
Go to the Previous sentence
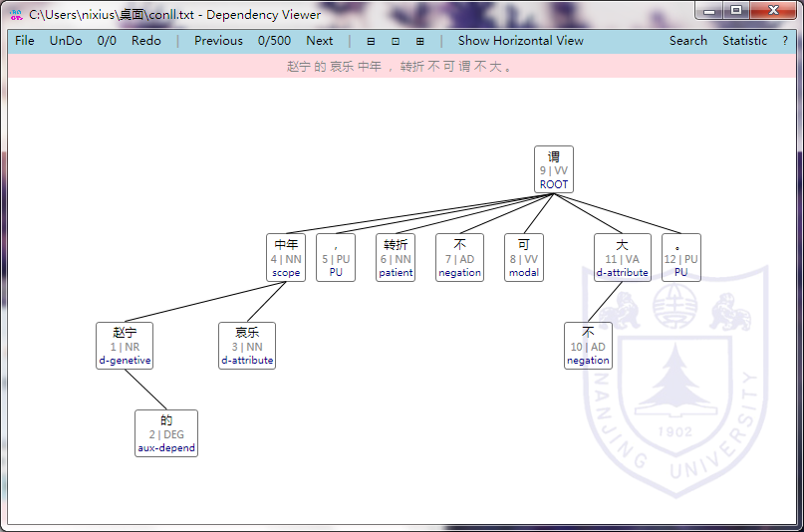[x=218, y=41]
